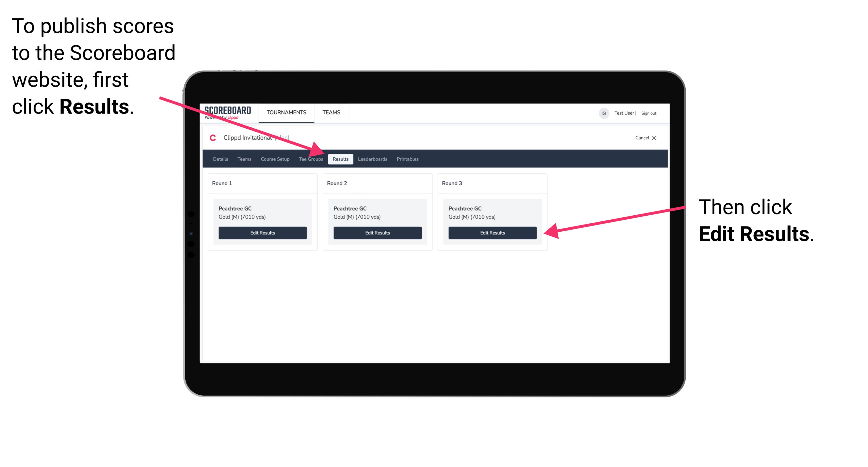Viewport: 868px width, 467px height.
Task: Open the Printables tab
Action: click(408, 159)
